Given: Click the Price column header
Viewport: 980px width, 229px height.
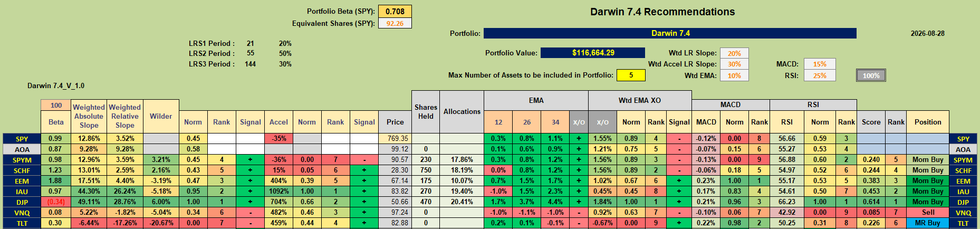Looking at the screenshot, I should click(x=395, y=122).
